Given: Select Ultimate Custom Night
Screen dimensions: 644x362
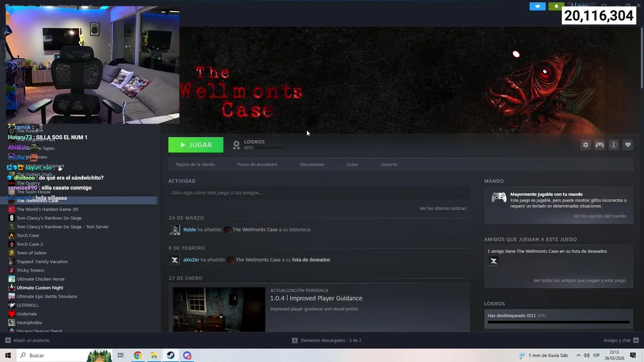Looking at the screenshot, I should click(x=40, y=288).
